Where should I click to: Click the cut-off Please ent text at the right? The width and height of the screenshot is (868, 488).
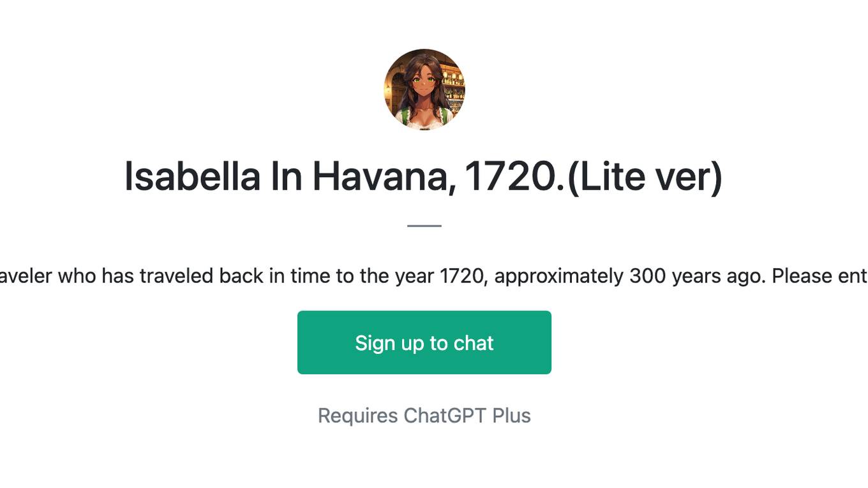[x=819, y=276]
